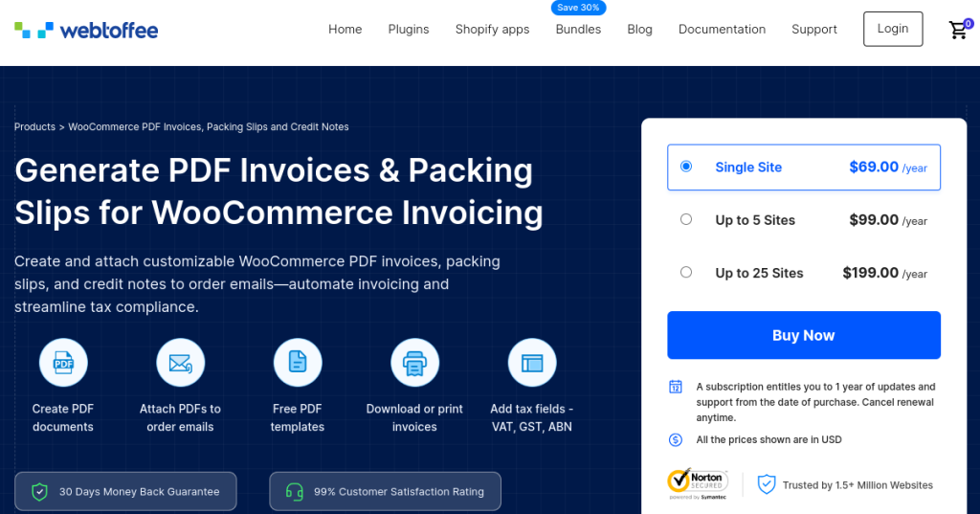Click the "Trusted by 1.5+ Million Websites" text
This screenshot has height=514, width=980.
tap(857, 485)
